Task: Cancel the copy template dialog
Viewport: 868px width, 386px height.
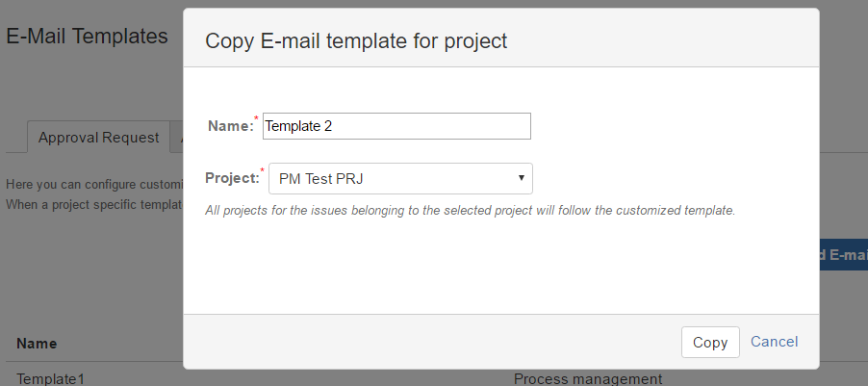Action: tap(774, 342)
